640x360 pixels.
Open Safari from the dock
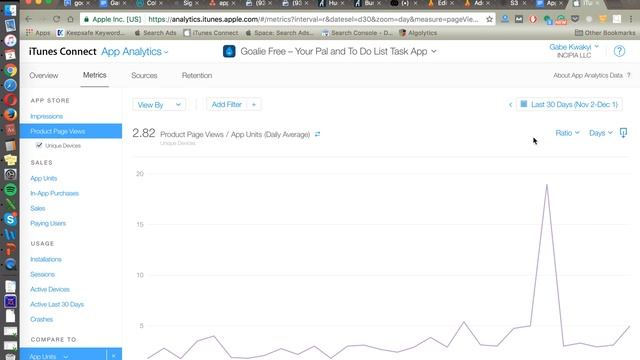coord(10,85)
